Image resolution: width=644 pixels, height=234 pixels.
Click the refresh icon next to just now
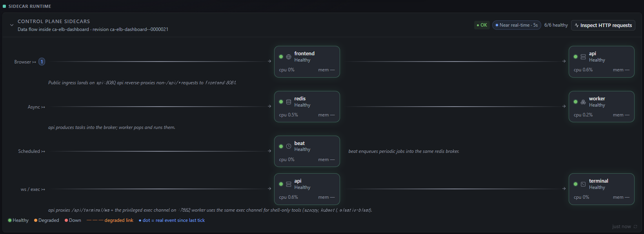pyautogui.click(x=635, y=227)
